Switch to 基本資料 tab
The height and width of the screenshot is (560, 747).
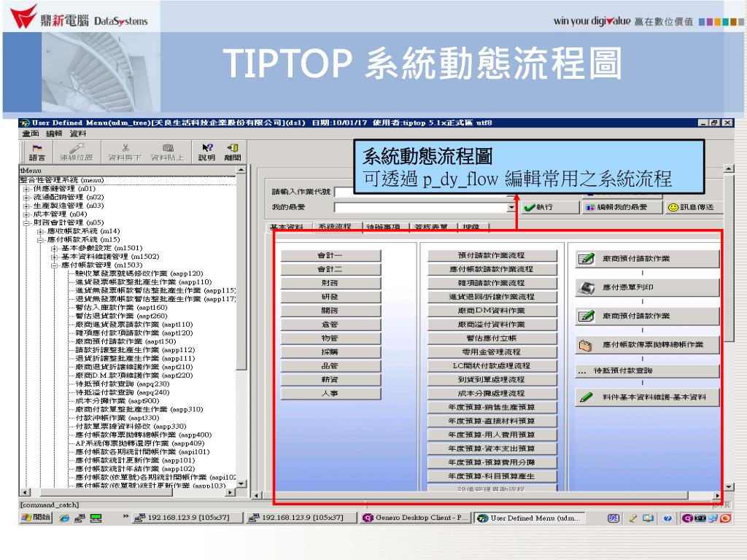(287, 227)
